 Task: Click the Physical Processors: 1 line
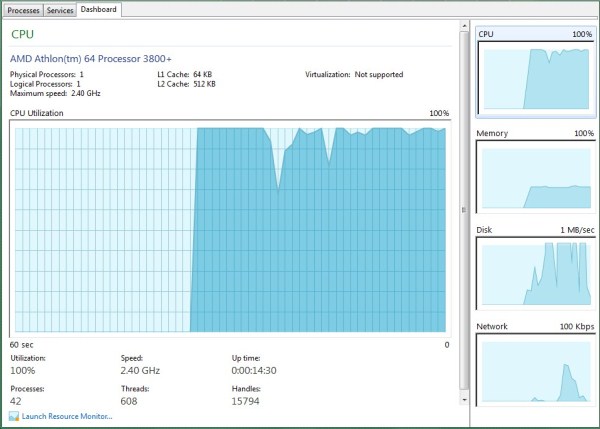tap(47, 75)
